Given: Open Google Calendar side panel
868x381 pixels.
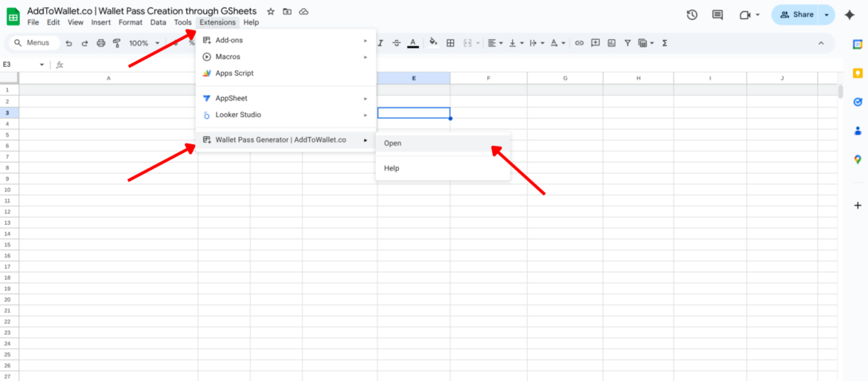Looking at the screenshot, I should click(x=858, y=45).
